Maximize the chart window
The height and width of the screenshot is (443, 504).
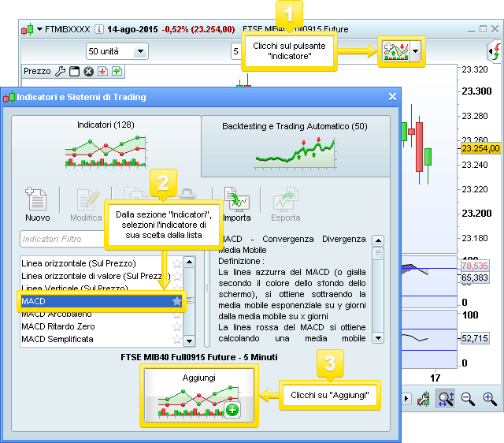(483, 29)
